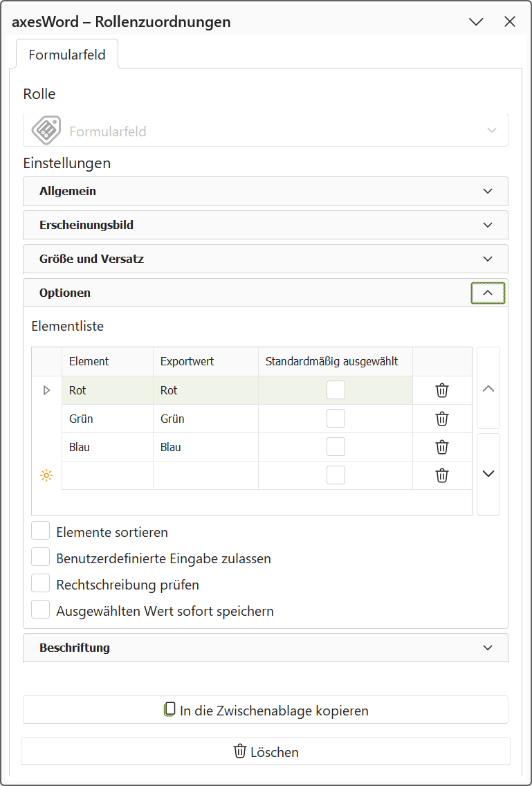Click the Exportwert cell containing Blau
Viewport: 532px width, 786px height.
click(205, 447)
